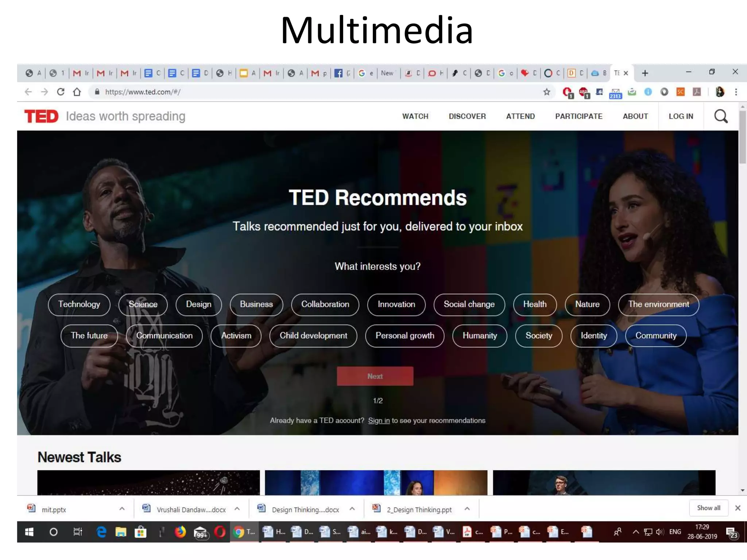The height and width of the screenshot is (560, 747).
Task: Show hidden system tray icons
Action: [x=636, y=532]
